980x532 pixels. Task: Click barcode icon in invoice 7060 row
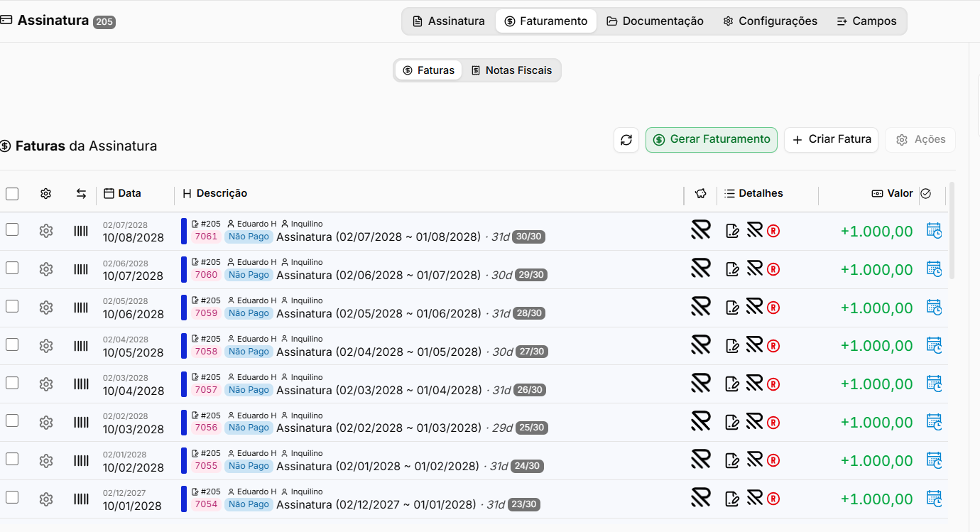pyautogui.click(x=81, y=269)
